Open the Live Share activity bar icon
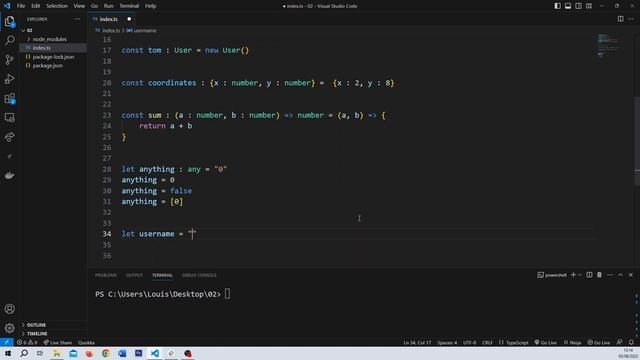 coord(9,137)
